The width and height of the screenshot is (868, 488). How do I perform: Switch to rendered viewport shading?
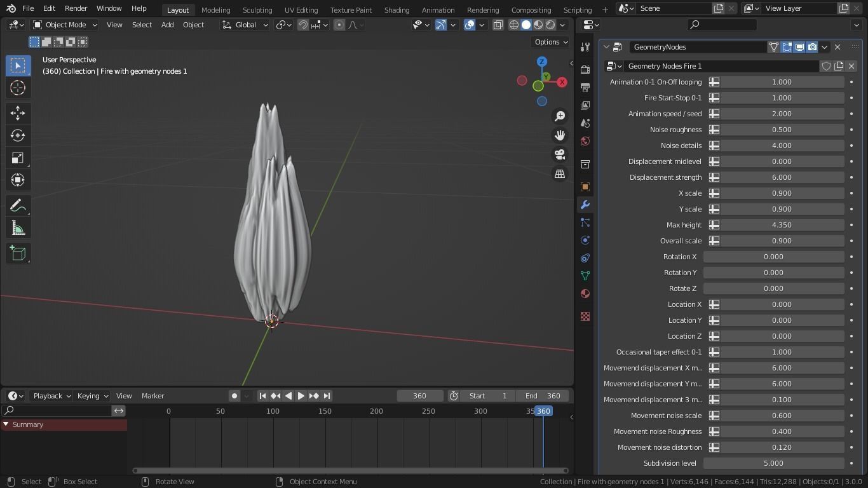[550, 25]
